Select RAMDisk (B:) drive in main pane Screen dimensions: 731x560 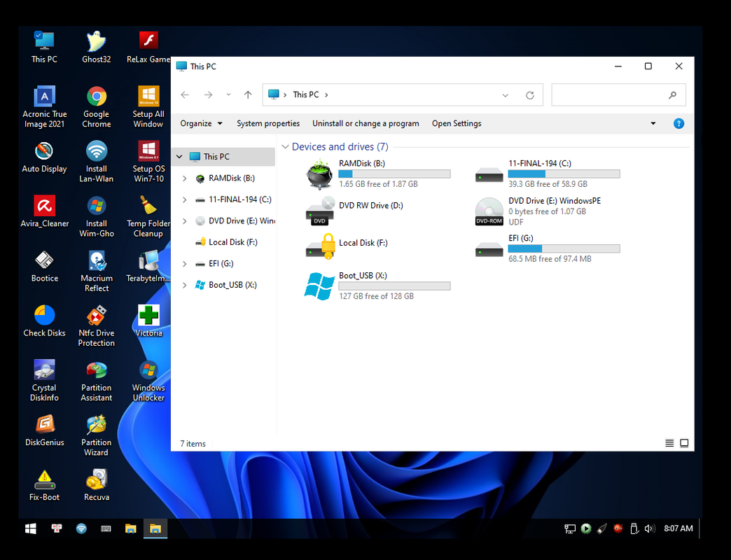point(377,174)
